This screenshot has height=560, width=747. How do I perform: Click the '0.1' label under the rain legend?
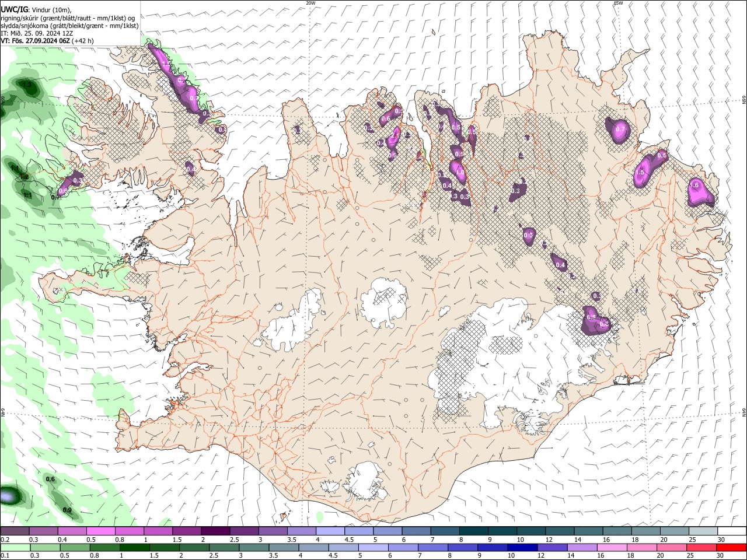pyautogui.click(x=5, y=555)
